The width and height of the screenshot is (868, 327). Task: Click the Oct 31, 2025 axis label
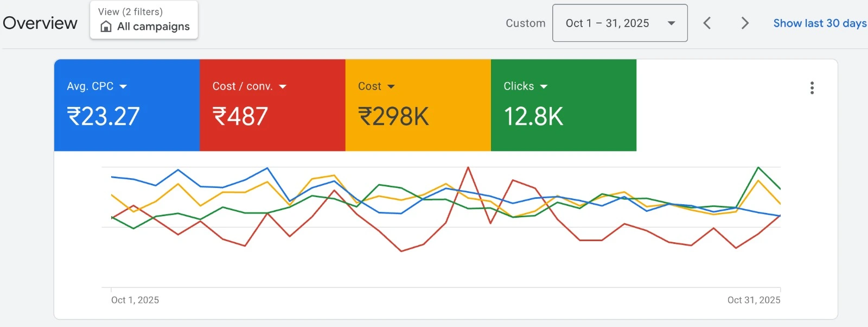754,300
